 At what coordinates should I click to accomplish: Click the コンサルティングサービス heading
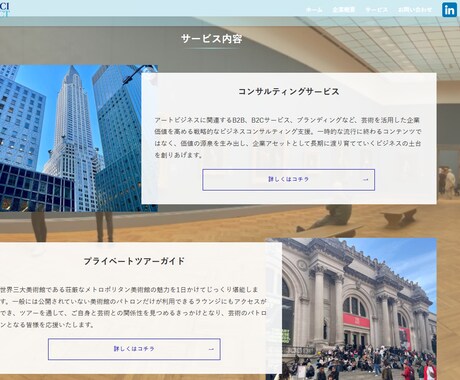tap(289, 91)
